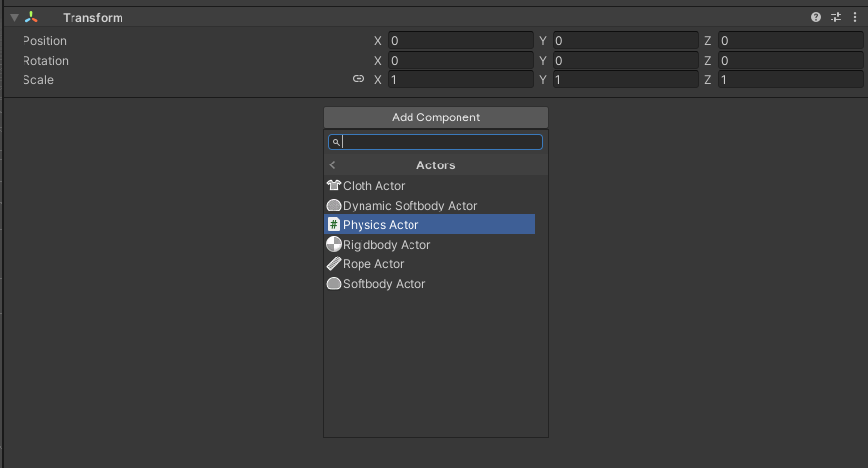Screen dimensions: 868x468
Task: Click the Scale Z value field
Action: (x=790, y=80)
